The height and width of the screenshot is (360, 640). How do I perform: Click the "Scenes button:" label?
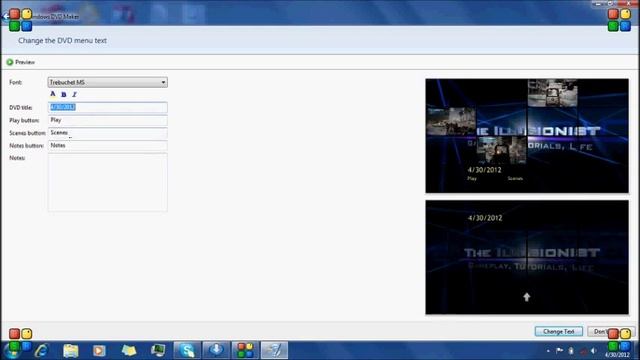(27, 133)
